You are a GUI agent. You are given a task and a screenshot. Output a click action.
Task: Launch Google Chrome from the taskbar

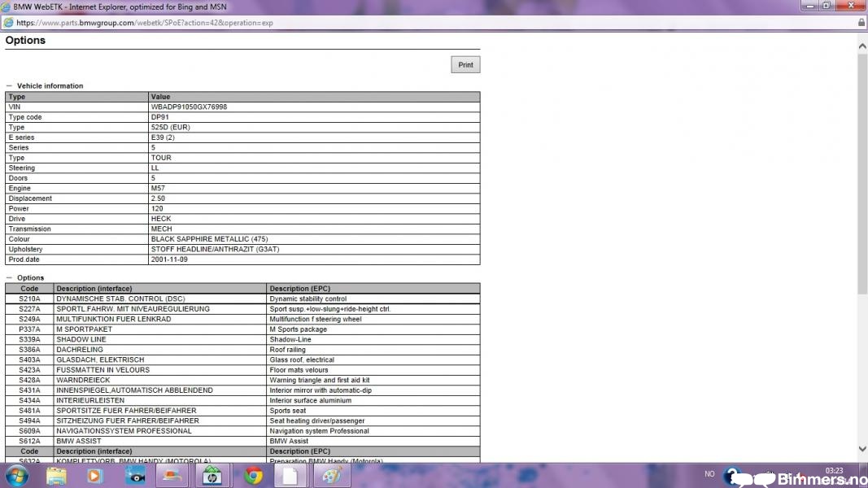click(x=254, y=476)
